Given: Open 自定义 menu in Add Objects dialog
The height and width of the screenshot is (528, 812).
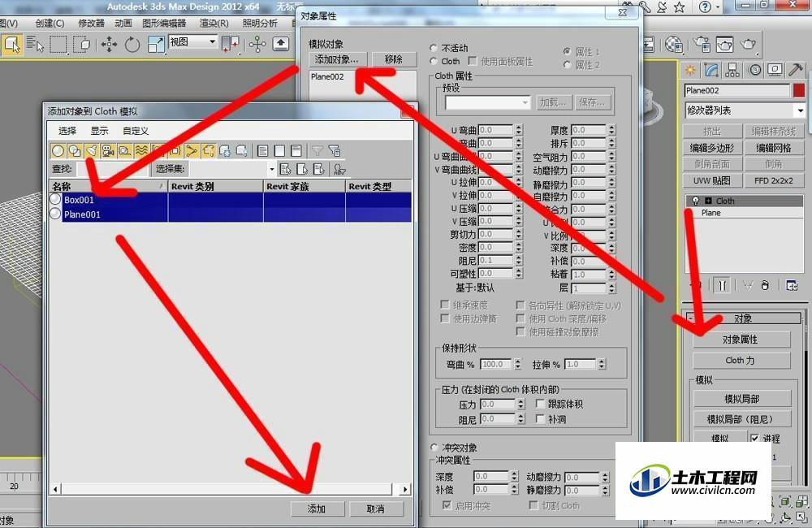Looking at the screenshot, I should click(x=136, y=131).
